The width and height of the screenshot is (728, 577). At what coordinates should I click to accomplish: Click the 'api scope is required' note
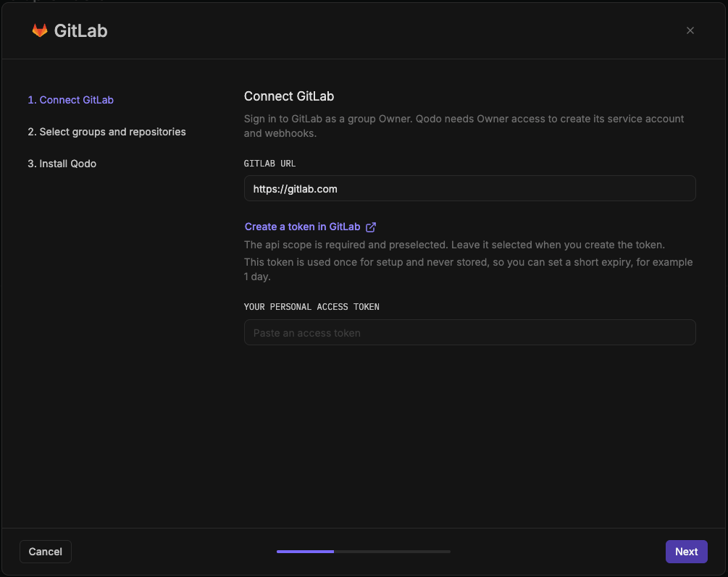[x=454, y=245]
